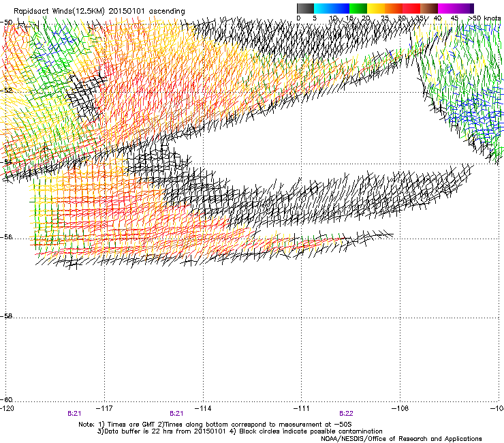Click the -60 latitude axis label
Image resolution: width=504 pixels, height=443 pixels.
[x=6, y=400]
